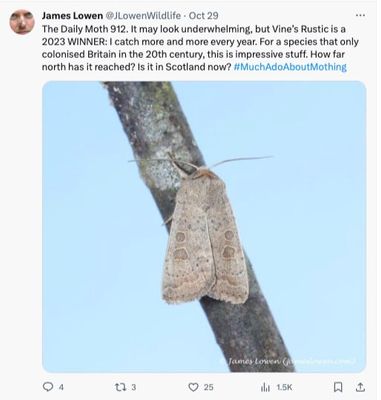Viewport: 381px width, 400px height.
Task: Click the retweet arrows icon
Action: click(x=120, y=387)
